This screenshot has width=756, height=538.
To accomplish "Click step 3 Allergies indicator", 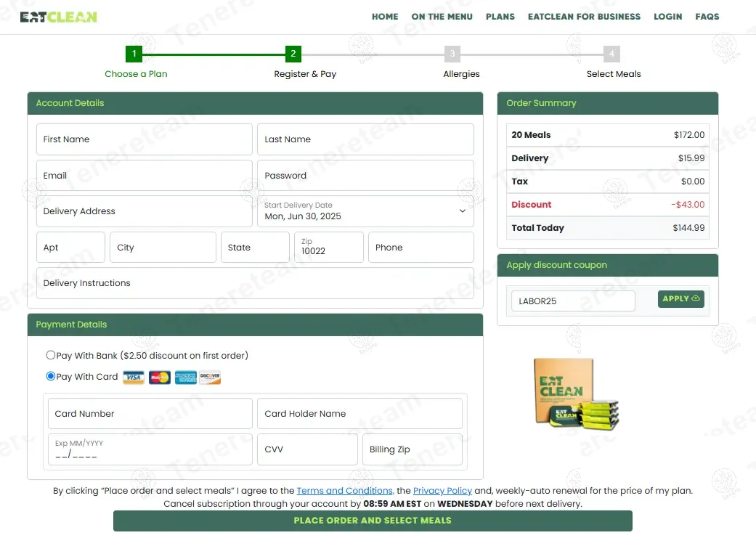I will (452, 54).
